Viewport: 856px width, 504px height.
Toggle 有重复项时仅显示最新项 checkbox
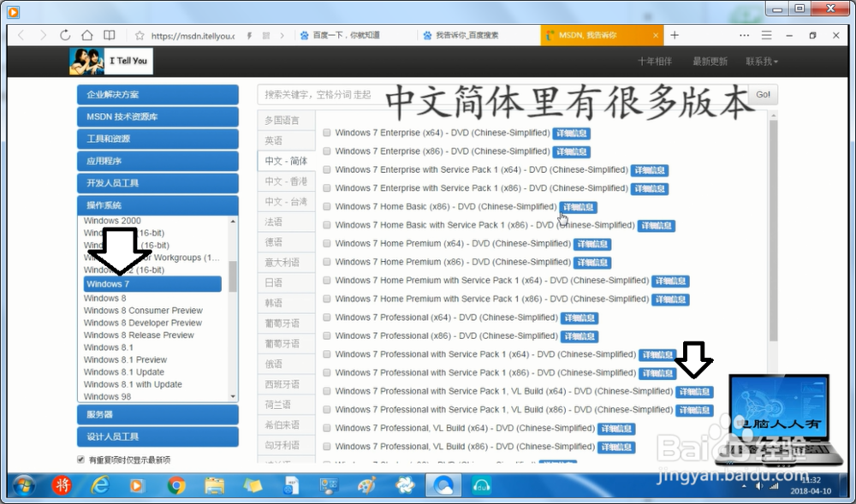click(80, 460)
